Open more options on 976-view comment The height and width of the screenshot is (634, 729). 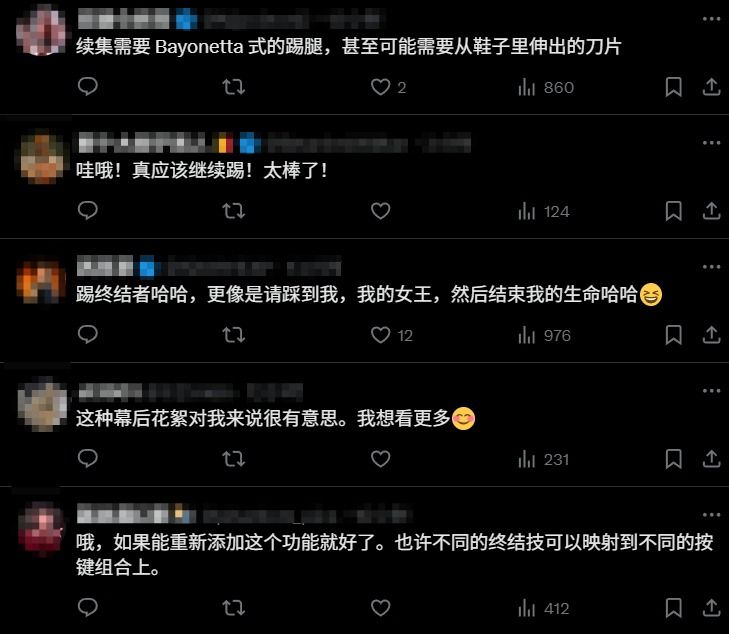711,267
